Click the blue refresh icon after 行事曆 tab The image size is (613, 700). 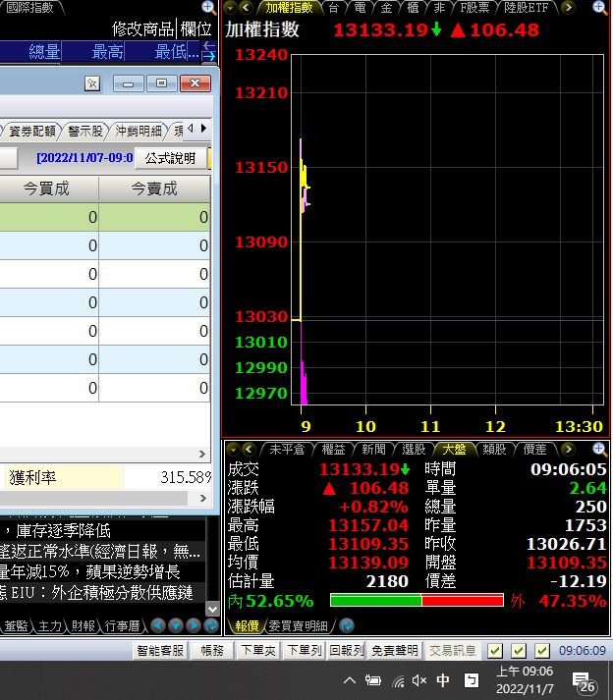211,625
